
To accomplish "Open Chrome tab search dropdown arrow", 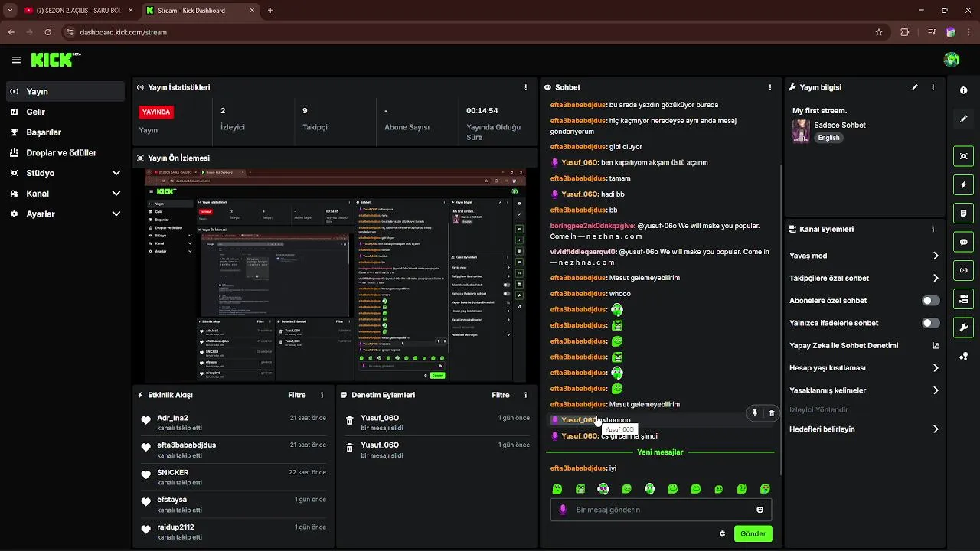I will coord(10,11).
